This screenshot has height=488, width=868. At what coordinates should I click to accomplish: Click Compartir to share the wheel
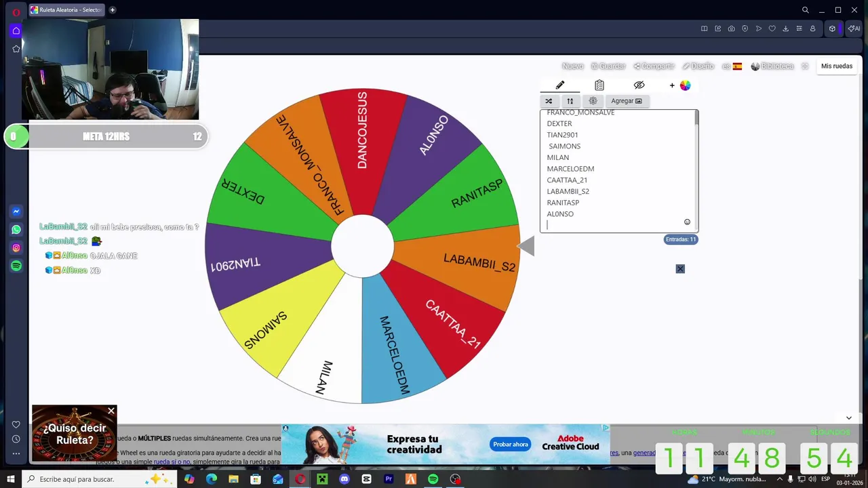[x=654, y=66]
